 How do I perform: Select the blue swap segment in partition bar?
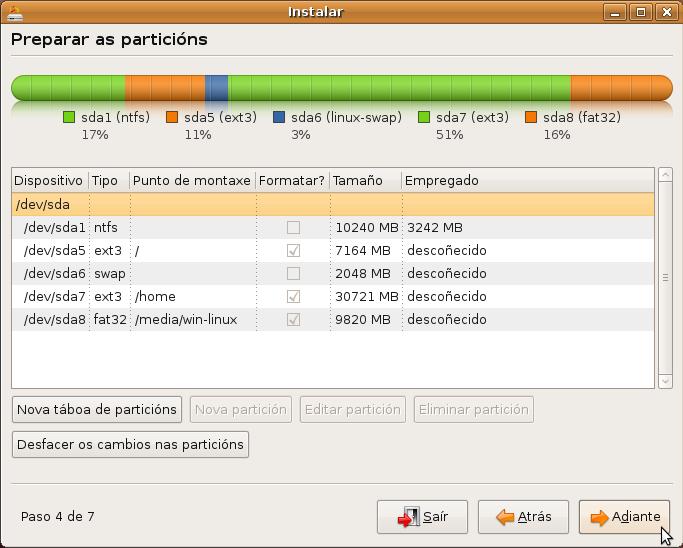pyautogui.click(x=216, y=88)
